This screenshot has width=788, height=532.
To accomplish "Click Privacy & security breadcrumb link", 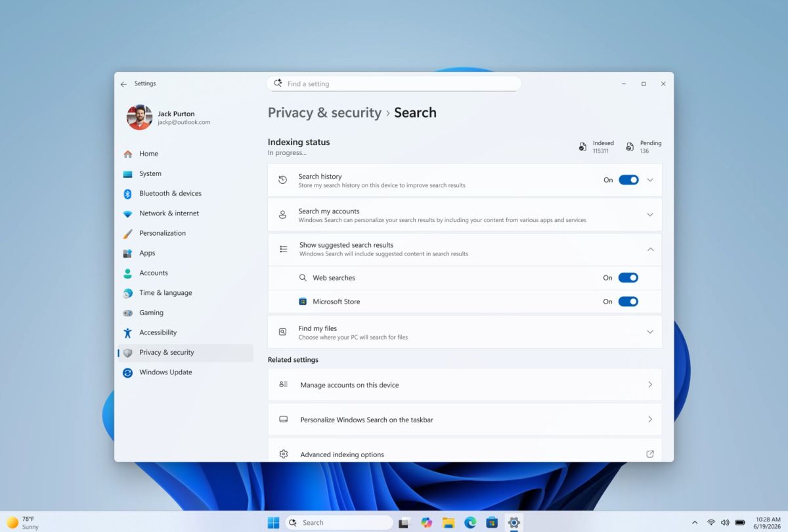I will point(324,112).
